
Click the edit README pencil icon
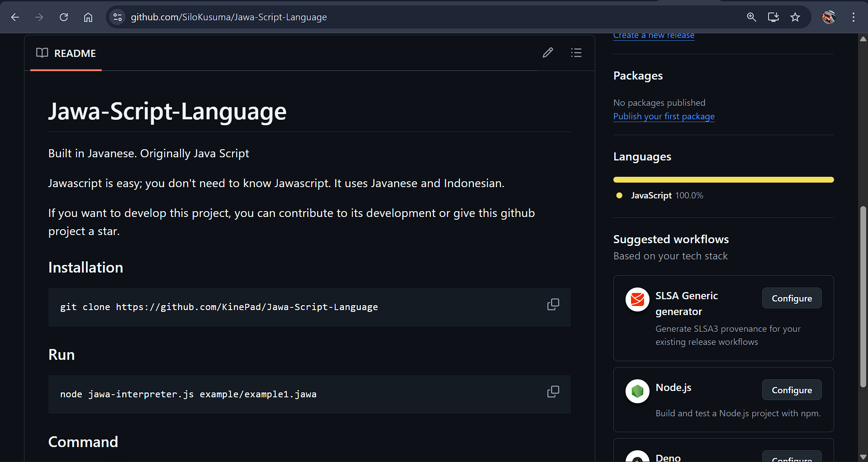tap(548, 53)
